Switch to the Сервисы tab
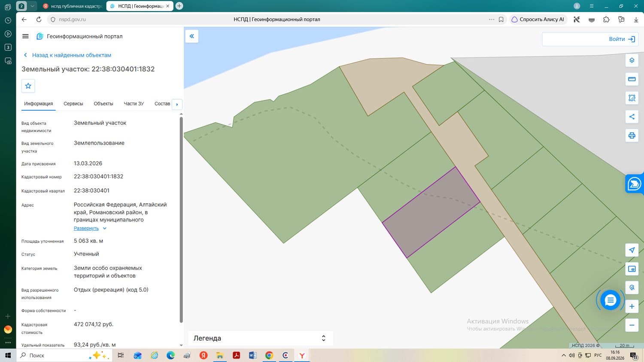Screen dimensions: 644x362 click(73, 104)
